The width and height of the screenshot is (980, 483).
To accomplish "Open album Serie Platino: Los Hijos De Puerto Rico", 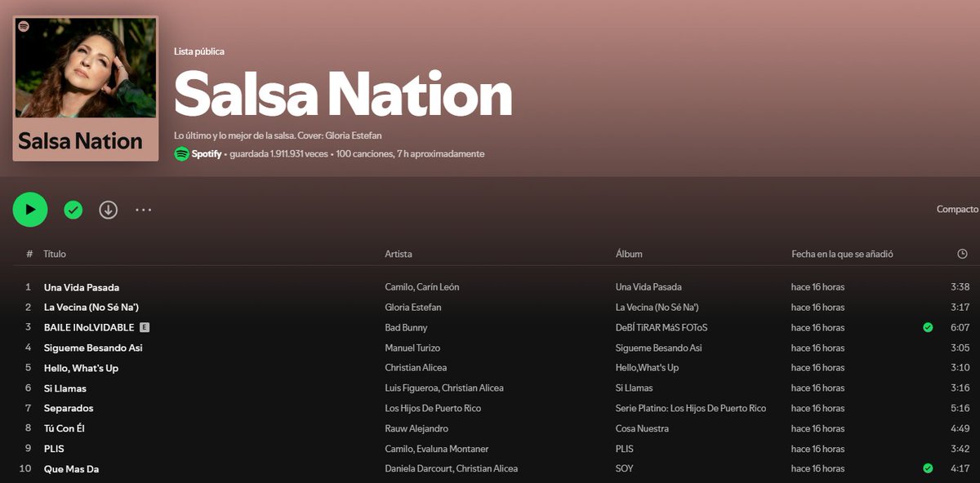I will pos(691,408).
